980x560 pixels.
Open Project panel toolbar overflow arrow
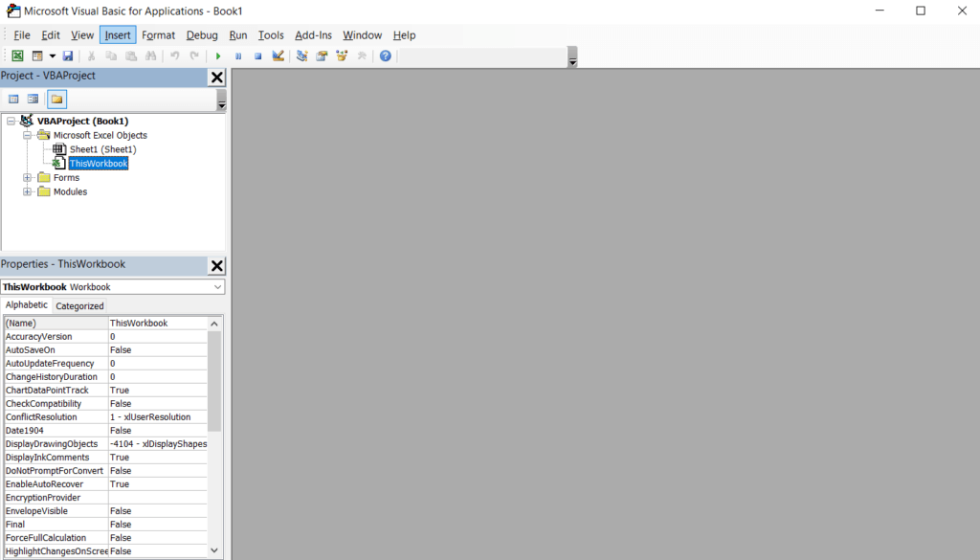click(x=221, y=100)
